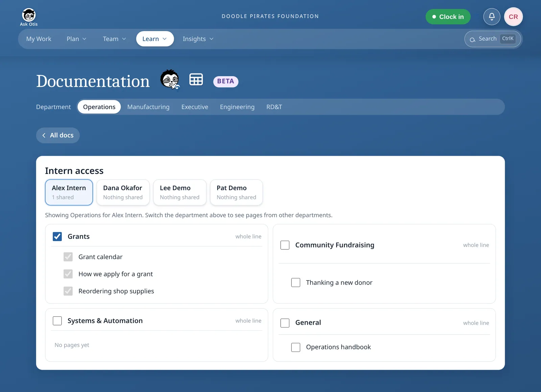541x392 pixels.
Task: Toggle the Grant calendar checkbox
Action: point(68,257)
